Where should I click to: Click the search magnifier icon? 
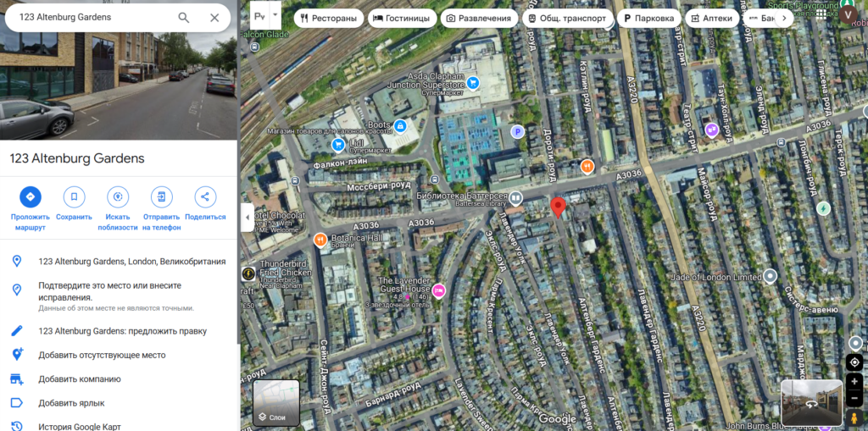pos(184,17)
